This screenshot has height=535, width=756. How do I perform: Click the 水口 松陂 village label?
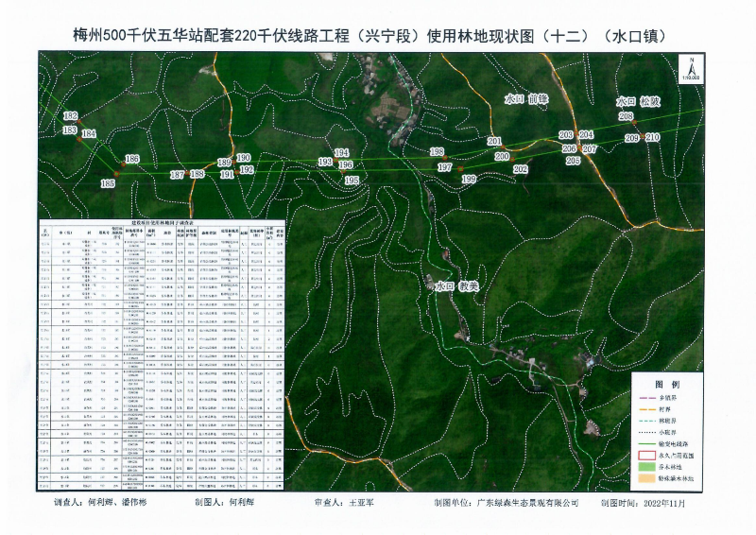(x=638, y=101)
